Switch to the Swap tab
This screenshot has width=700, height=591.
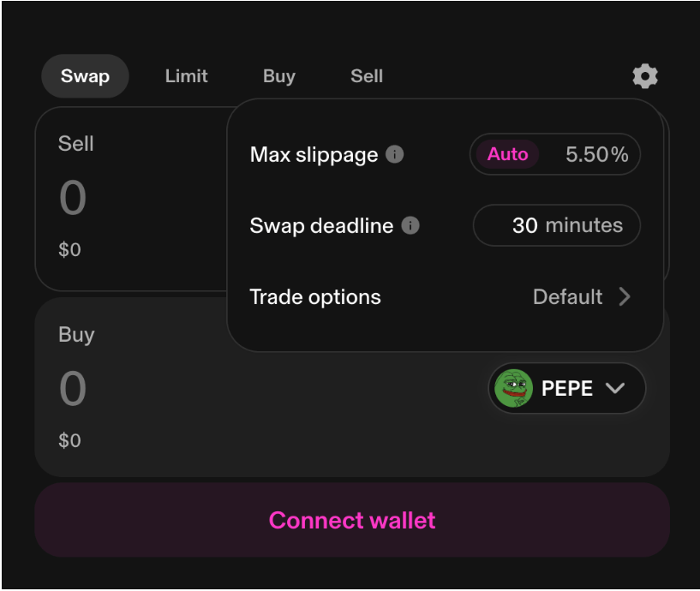(85, 76)
